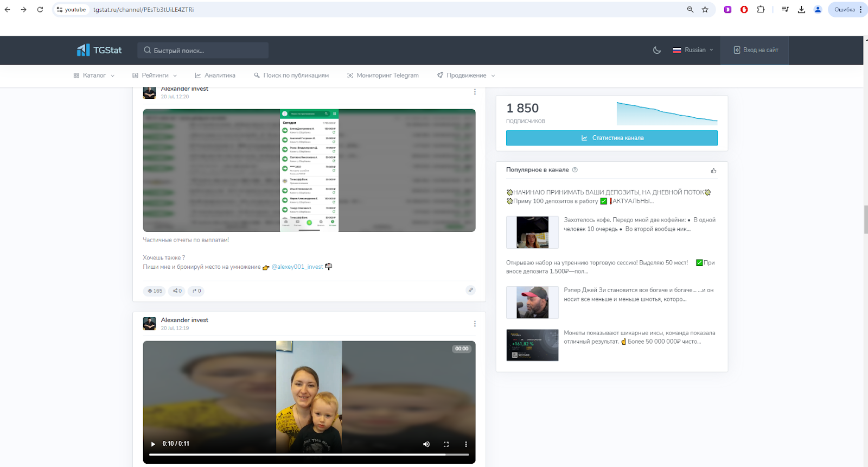Expand the 'Рейтинги' menu
The image size is (868, 467).
(x=155, y=75)
